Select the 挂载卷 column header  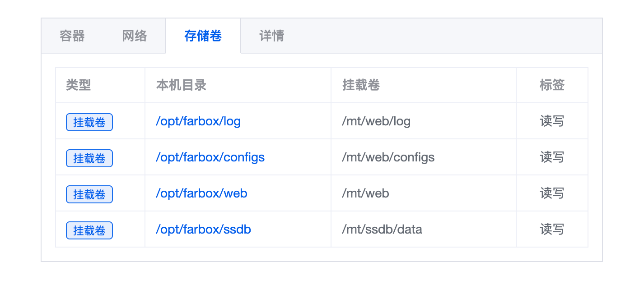(361, 85)
